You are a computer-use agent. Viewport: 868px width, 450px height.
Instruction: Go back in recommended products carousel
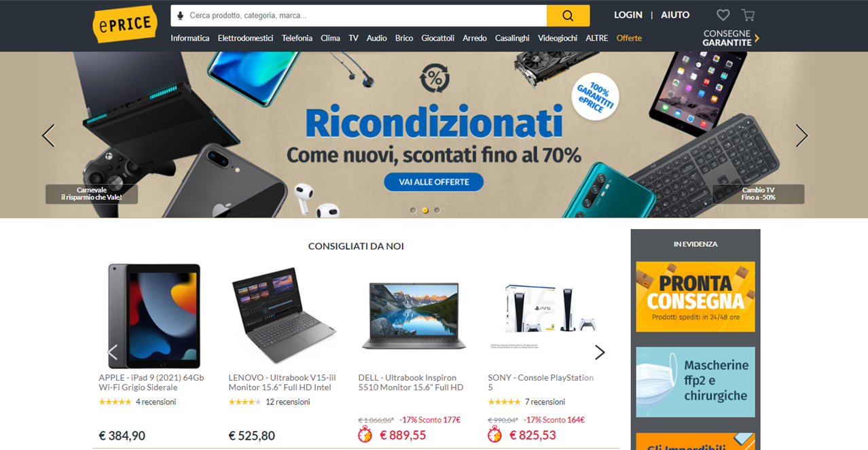click(x=113, y=352)
